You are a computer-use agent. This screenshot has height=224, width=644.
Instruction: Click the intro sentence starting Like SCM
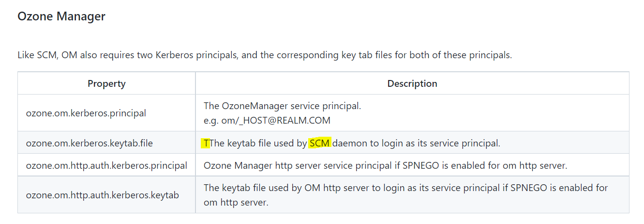pos(264,55)
